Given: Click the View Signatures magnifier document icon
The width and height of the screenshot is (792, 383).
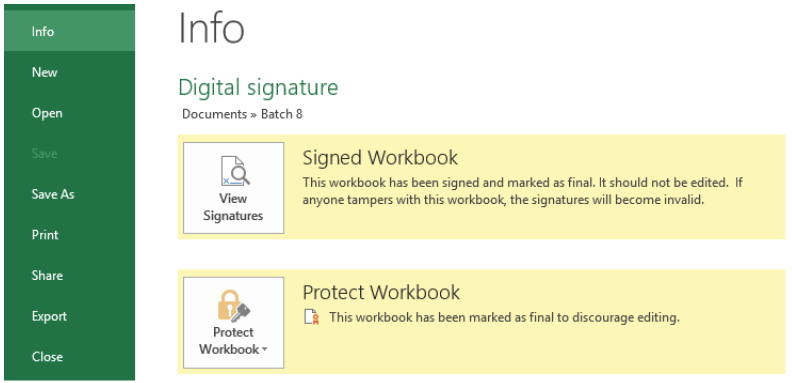Looking at the screenshot, I should 235,171.
